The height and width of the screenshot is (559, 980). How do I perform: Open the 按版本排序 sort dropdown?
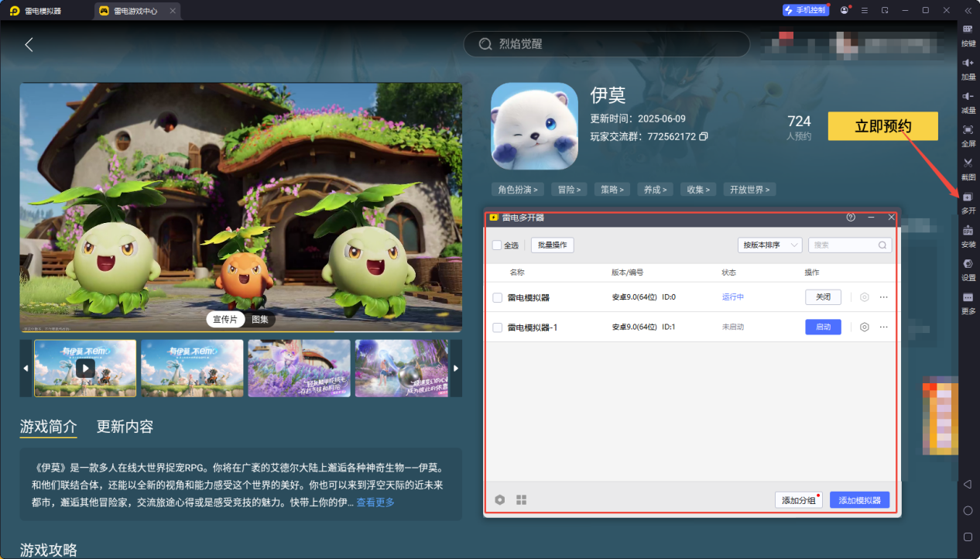click(x=769, y=245)
